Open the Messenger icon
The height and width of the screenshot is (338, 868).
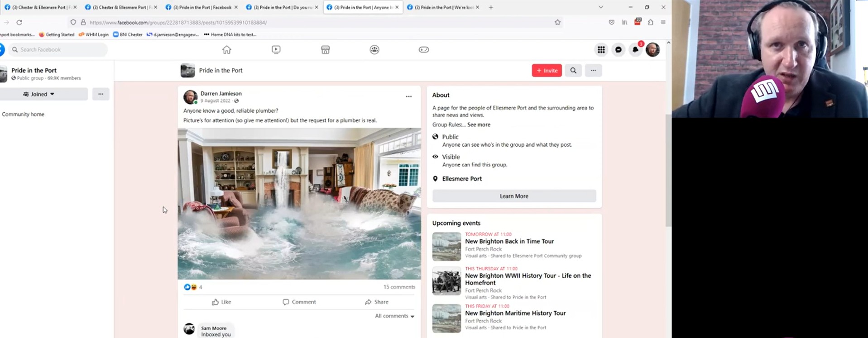pyautogui.click(x=618, y=50)
